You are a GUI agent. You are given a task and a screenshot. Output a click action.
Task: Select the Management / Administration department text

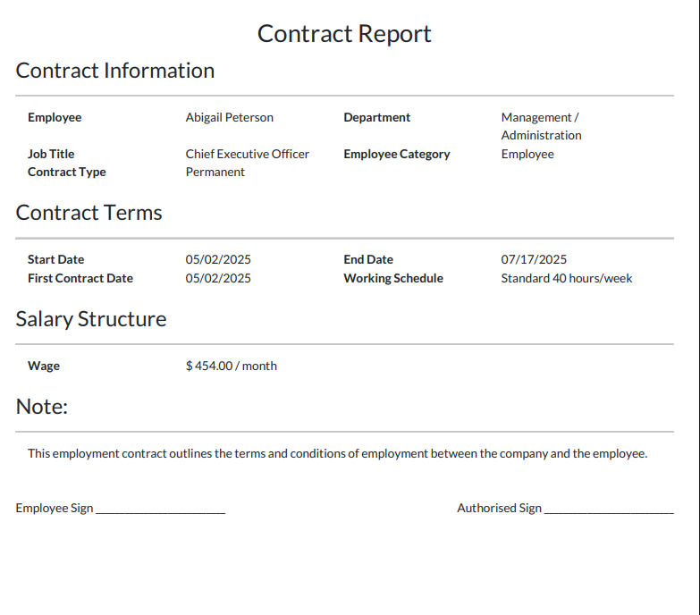click(x=541, y=126)
